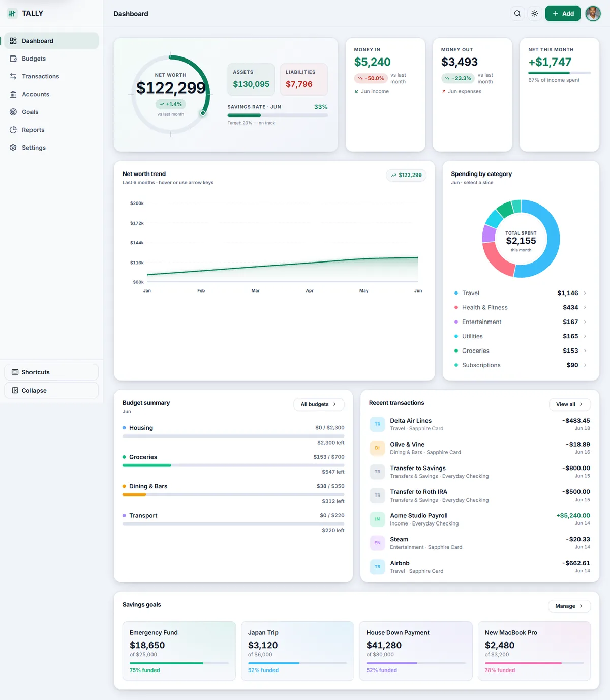This screenshot has height=700, width=610.
Task: Click the -50.0% money in badge
Action: click(x=371, y=78)
